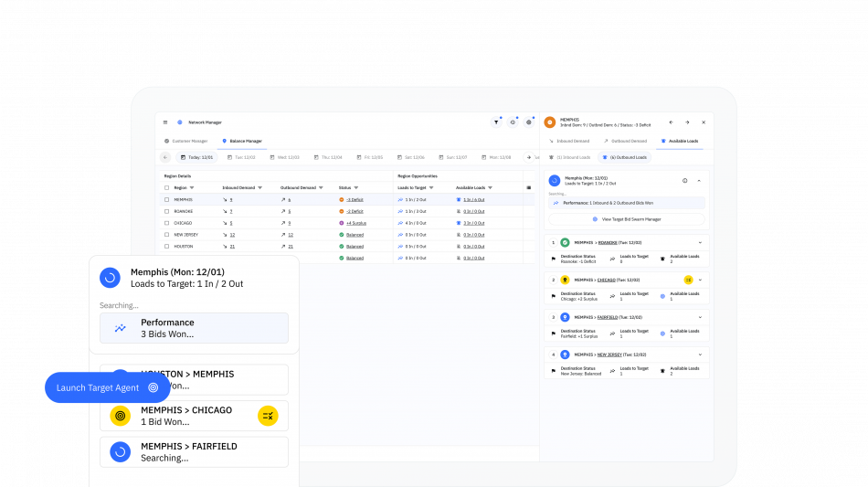This screenshot has width=868, height=487.
Task: Click the yellow target icon on Memphis > Chicago card
Action: (x=120, y=416)
